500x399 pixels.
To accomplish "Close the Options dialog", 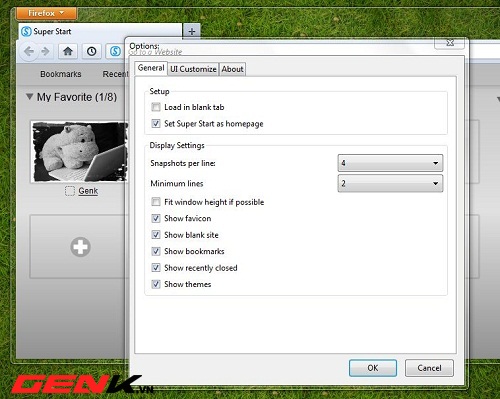I will click(450, 42).
